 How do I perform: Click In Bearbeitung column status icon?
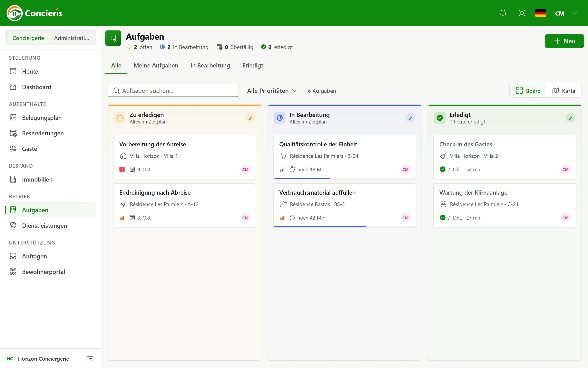(x=280, y=118)
